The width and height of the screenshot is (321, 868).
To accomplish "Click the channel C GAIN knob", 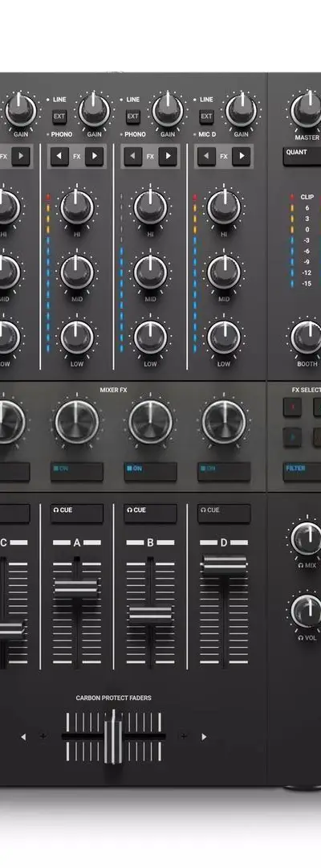I will pyautogui.click(x=20, y=111).
